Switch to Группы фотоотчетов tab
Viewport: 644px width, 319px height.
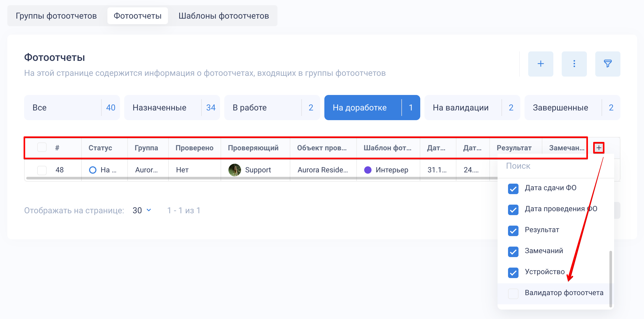click(56, 16)
